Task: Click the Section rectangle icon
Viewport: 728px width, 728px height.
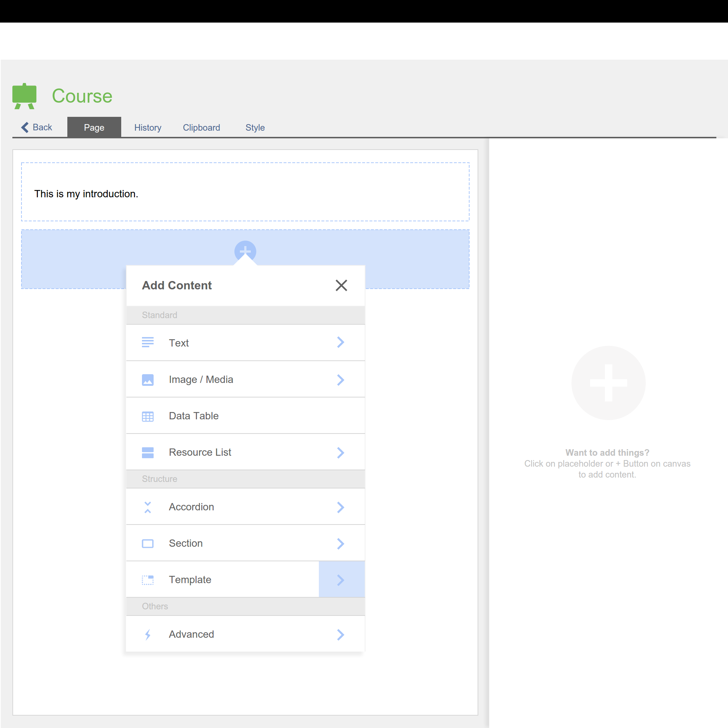Action: click(148, 543)
